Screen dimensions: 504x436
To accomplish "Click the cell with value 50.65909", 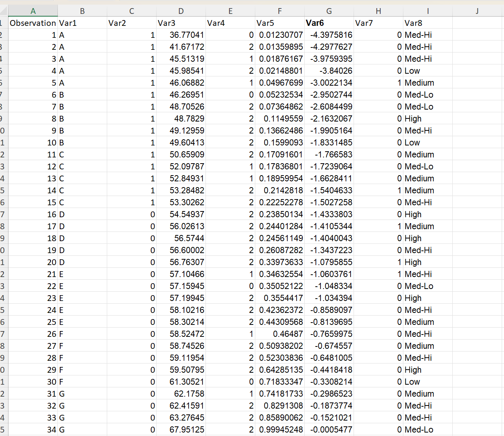I will point(181,154).
